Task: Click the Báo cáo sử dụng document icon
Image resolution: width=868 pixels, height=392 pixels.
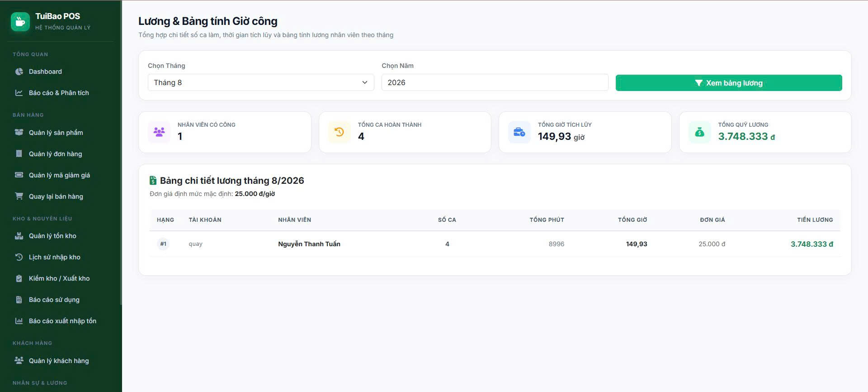Action: [x=19, y=300]
